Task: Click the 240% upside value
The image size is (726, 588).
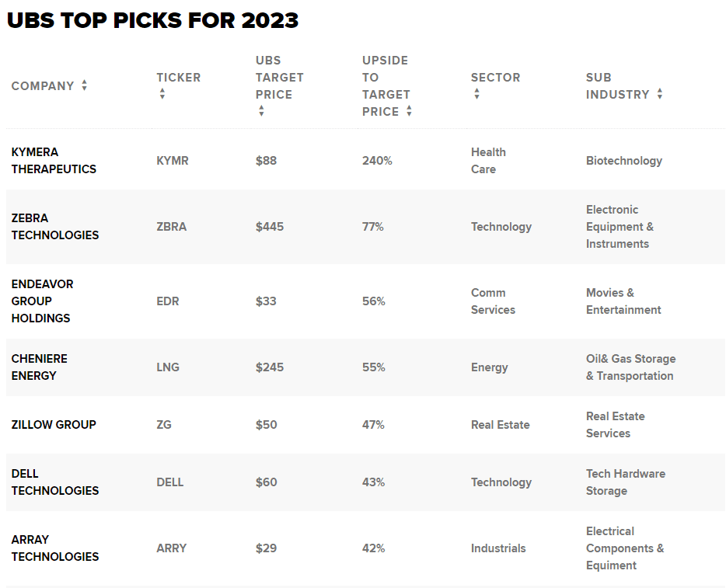Action: pyautogui.click(x=377, y=161)
